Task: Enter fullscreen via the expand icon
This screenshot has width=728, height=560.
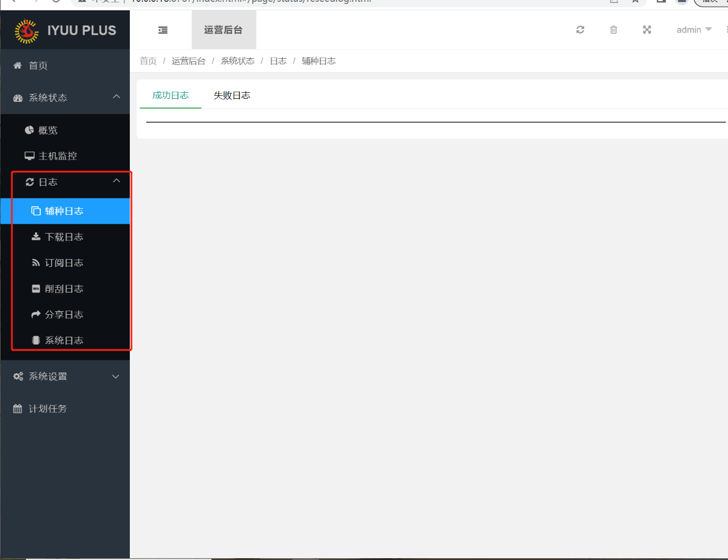Action: coord(647,29)
